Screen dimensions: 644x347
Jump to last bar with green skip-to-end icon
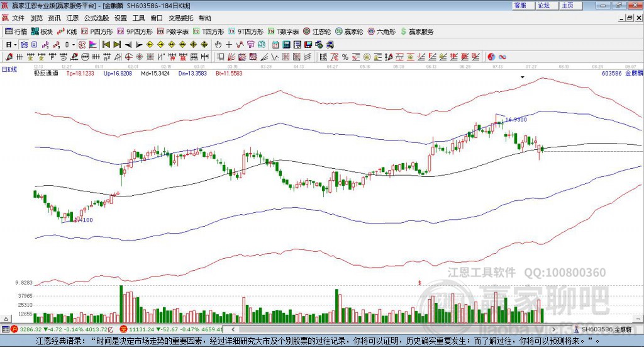click(117, 45)
